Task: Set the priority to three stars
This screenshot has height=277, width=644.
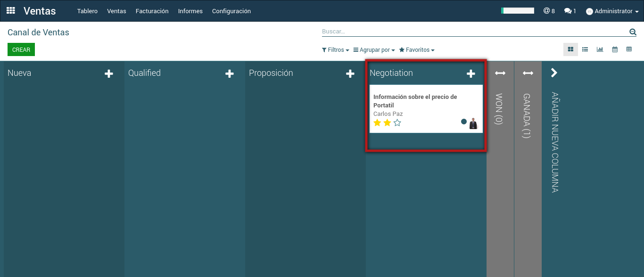Action: 397,123
